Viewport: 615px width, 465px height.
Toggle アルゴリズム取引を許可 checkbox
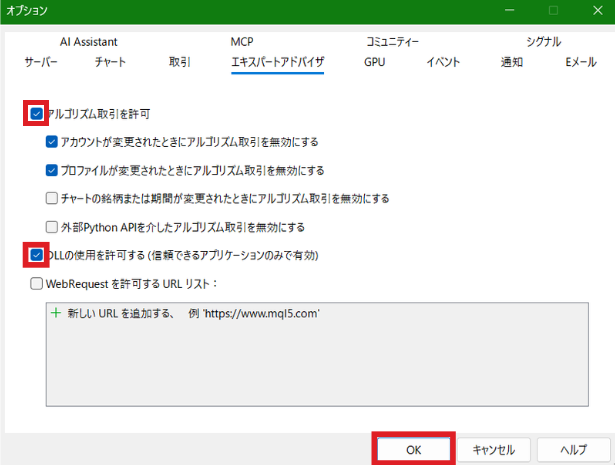point(36,114)
